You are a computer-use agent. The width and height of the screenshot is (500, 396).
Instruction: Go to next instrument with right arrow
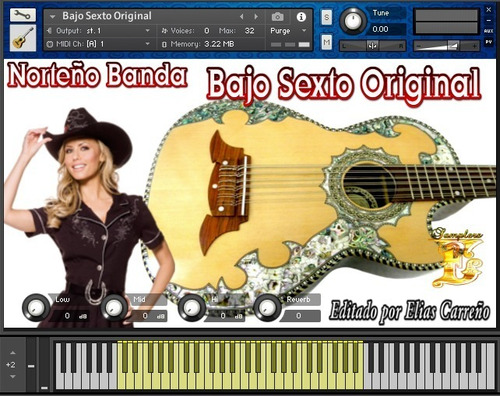point(256,16)
